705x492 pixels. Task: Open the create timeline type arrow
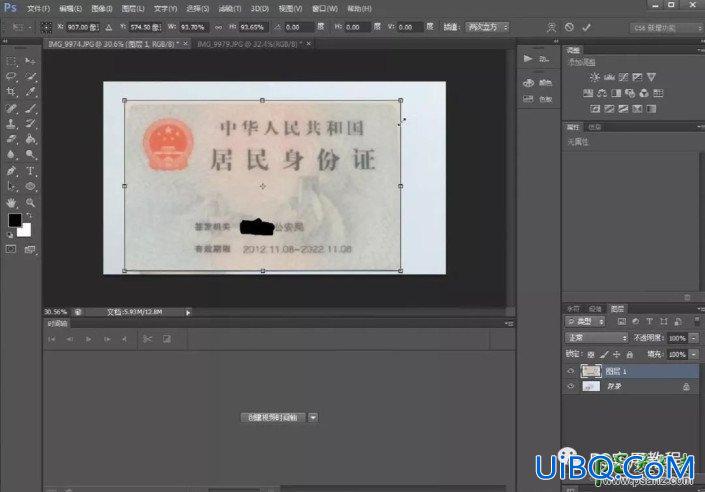coord(313,418)
